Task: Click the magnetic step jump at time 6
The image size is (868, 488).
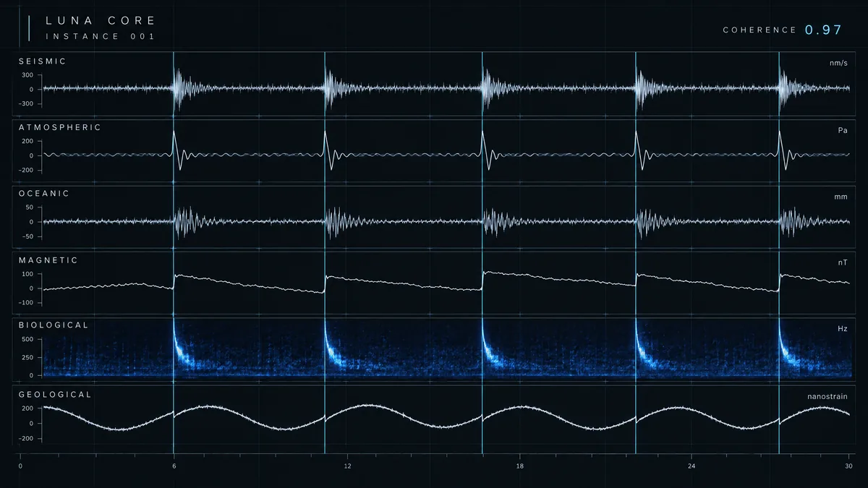Action: tap(174, 281)
